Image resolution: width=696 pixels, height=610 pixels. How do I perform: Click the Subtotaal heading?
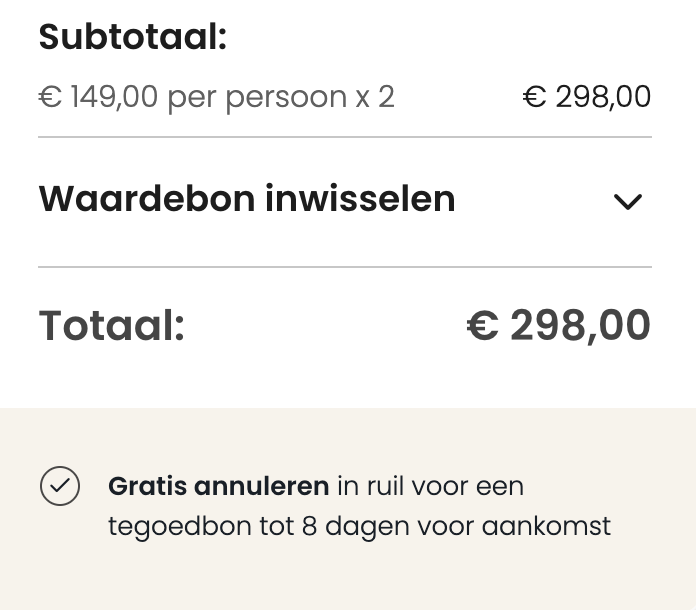pyautogui.click(x=133, y=39)
